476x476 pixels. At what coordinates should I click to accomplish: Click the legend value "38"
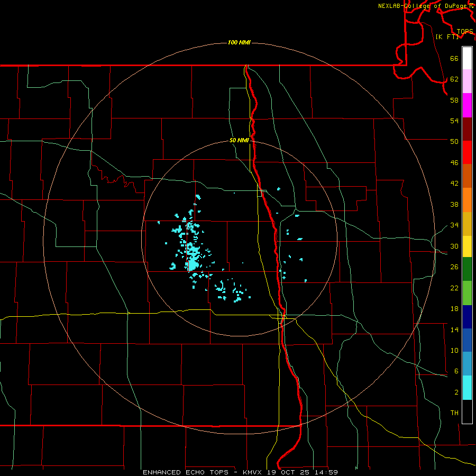[x=454, y=204]
